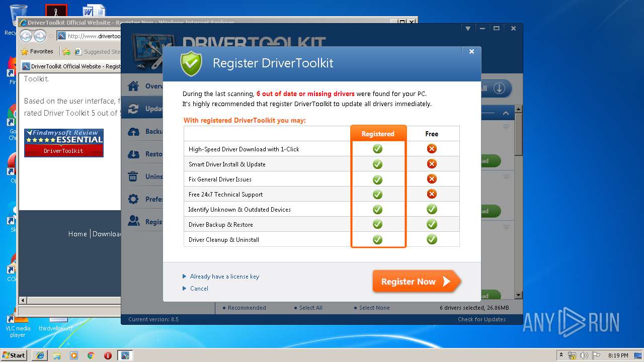Open the DriverToolkit title bar dropdown menu
The width and height of the screenshot is (644, 362).
point(468,29)
